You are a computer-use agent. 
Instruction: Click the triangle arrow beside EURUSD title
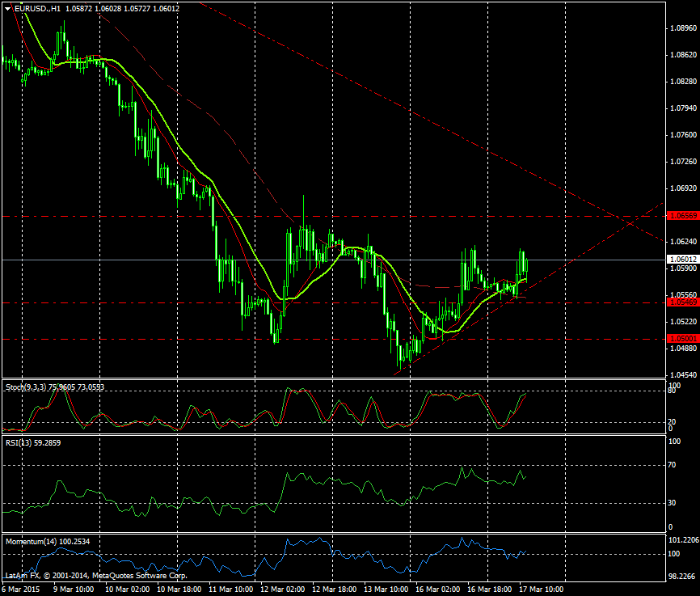(6, 8)
